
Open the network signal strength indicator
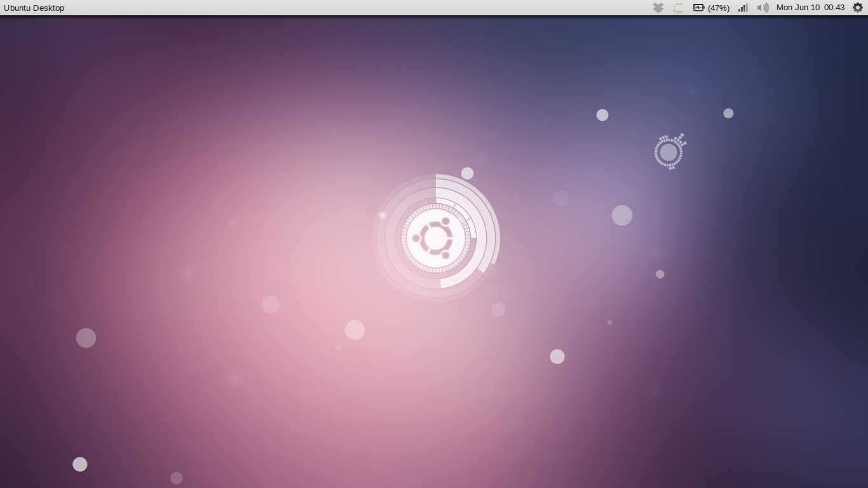point(743,8)
